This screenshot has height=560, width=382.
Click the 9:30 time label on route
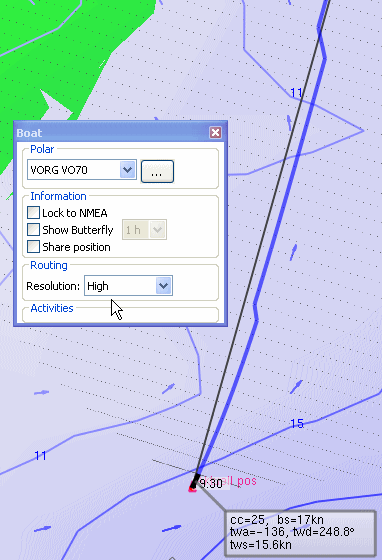[211, 484]
